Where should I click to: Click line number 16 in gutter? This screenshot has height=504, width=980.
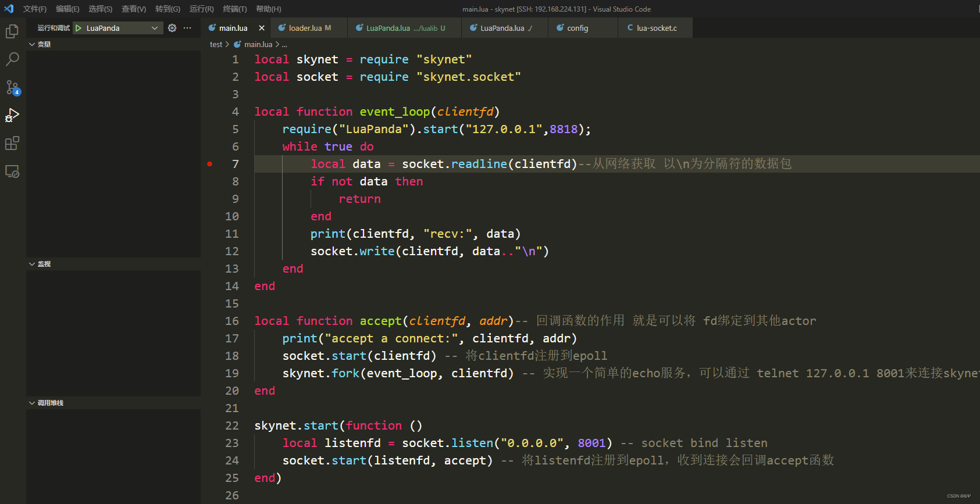pos(232,321)
